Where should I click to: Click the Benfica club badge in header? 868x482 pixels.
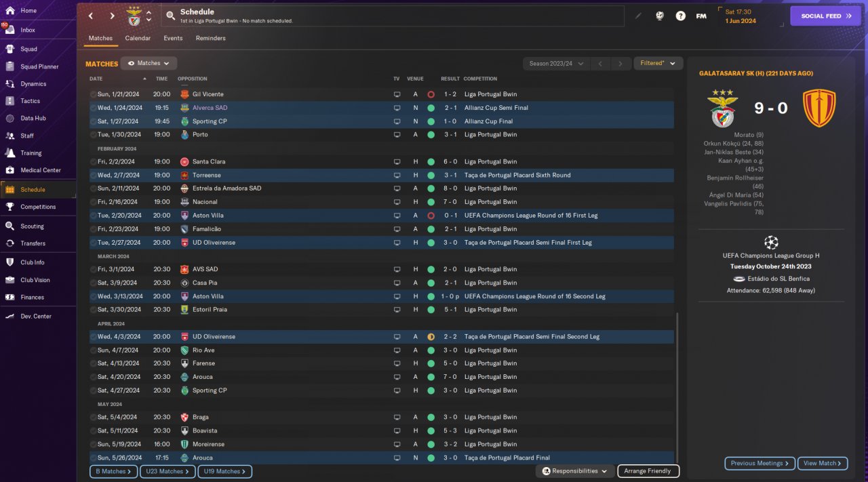pyautogui.click(x=134, y=16)
